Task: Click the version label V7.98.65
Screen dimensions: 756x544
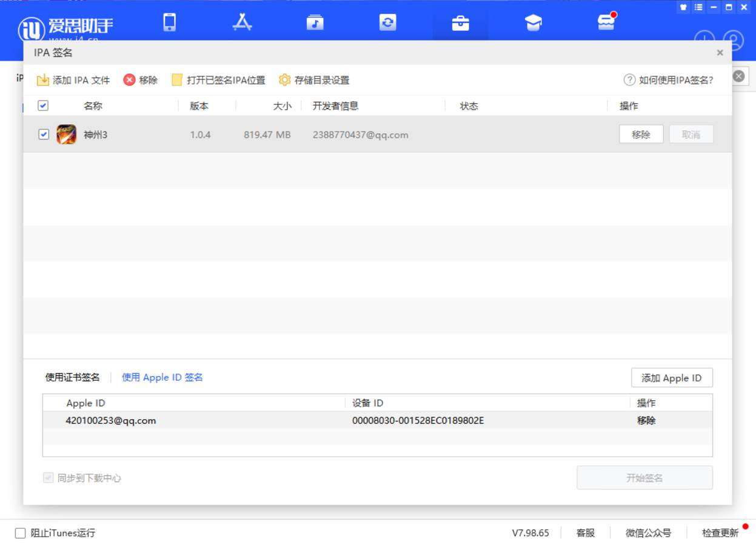Action: pos(530,533)
